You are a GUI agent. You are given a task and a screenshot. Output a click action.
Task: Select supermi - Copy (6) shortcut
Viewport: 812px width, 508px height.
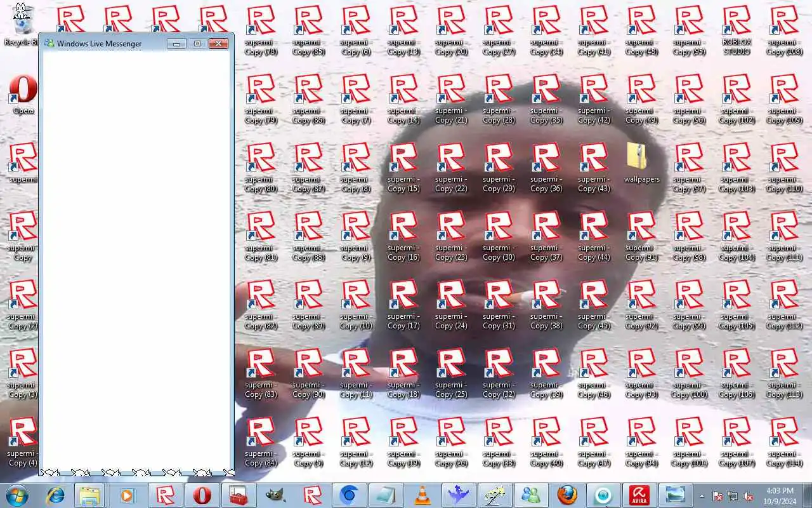coord(357,30)
